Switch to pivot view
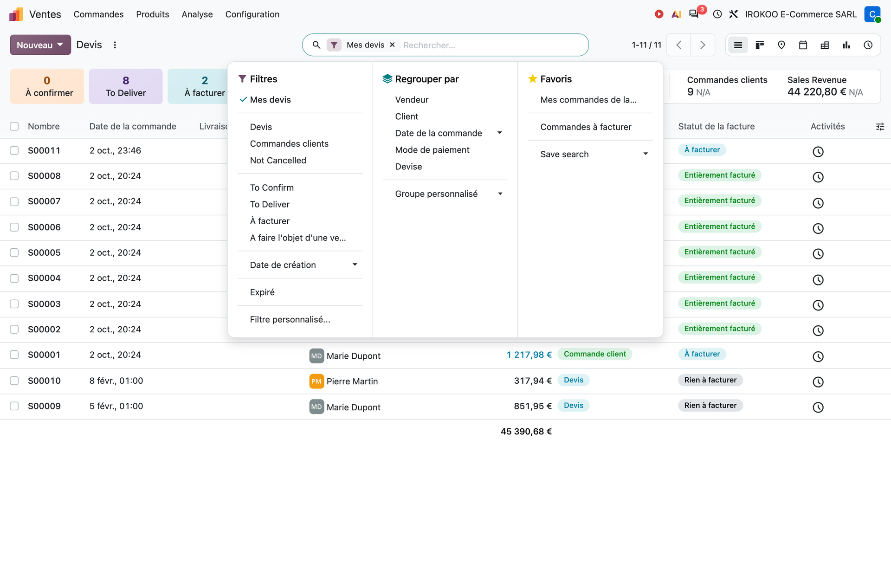The image size is (891, 588). (x=825, y=45)
